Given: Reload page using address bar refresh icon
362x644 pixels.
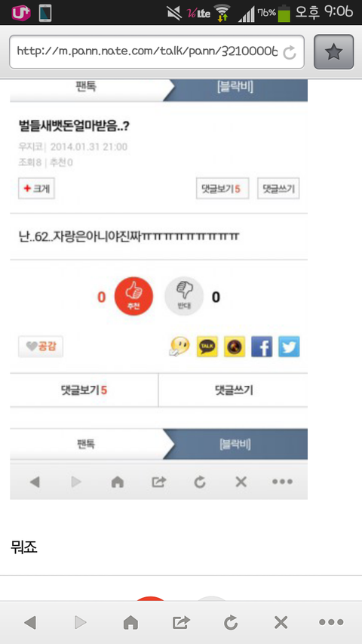Looking at the screenshot, I should pyautogui.click(x=290, y=52).
